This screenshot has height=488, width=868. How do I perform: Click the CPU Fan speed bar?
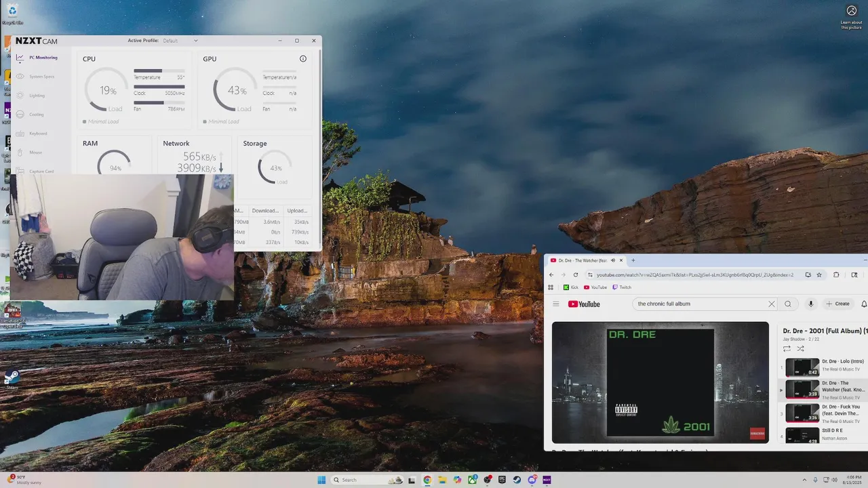point(159,103)
